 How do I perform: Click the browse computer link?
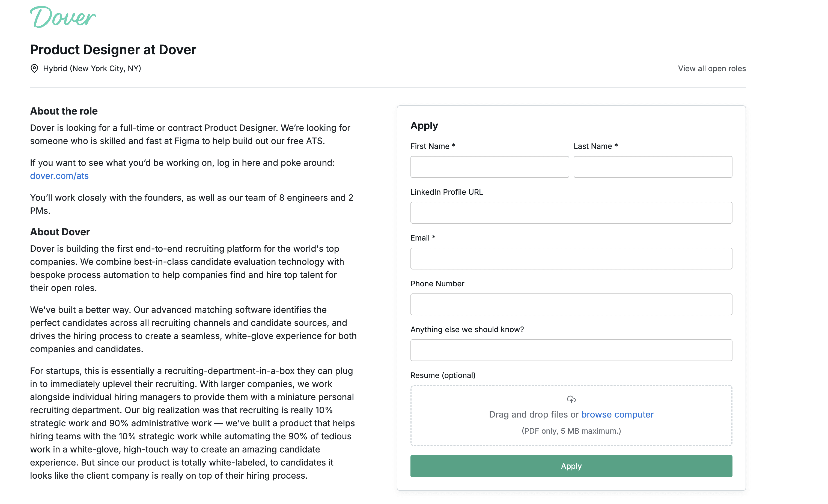click(x=617, y=414)
